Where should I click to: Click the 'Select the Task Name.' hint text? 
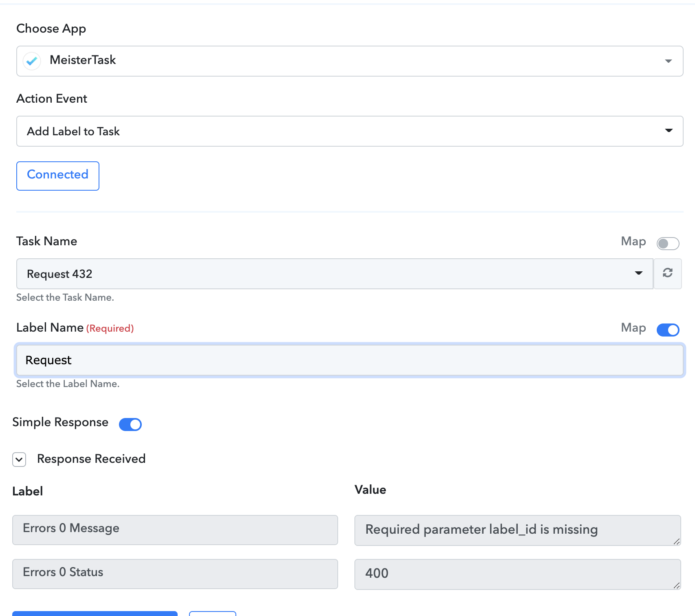tap(65, 297)
